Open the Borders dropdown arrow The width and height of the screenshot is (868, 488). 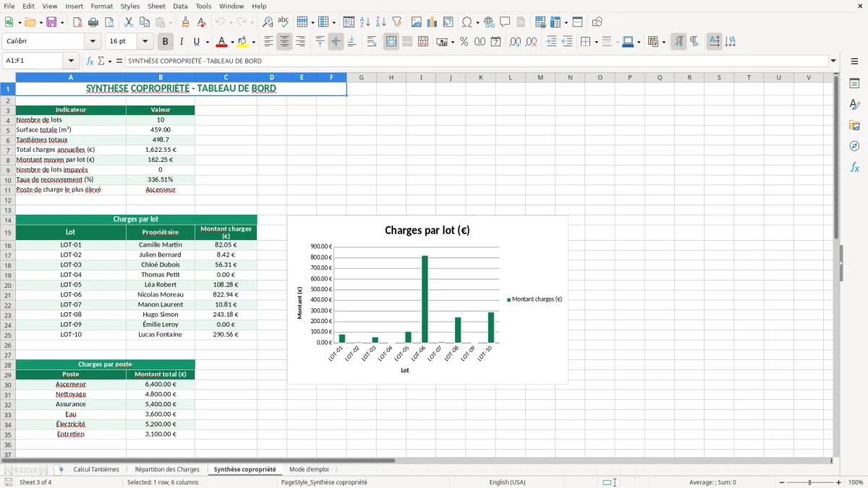(596, 42)
